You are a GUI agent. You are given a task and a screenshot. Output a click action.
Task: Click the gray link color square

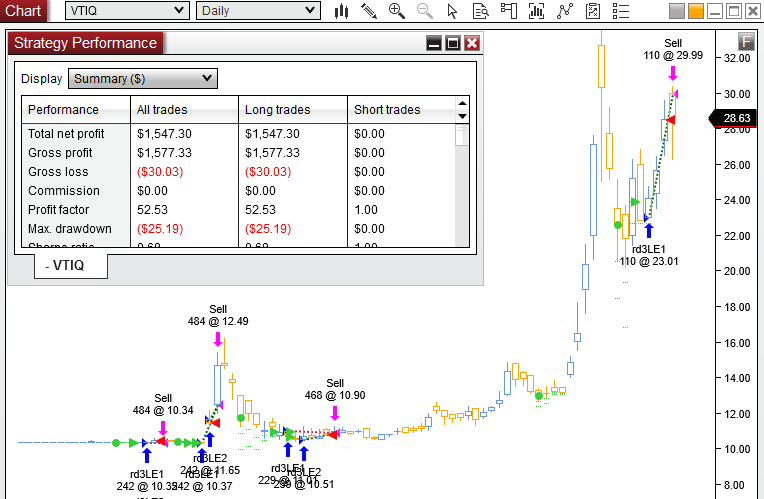[x=677, y=11]
